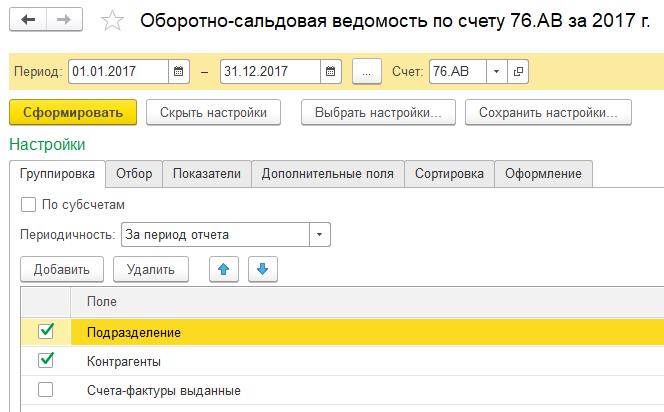Uncheck the Подразделение field checkbox
This screenshot has width=664, height=412.
tap(45, 331)
